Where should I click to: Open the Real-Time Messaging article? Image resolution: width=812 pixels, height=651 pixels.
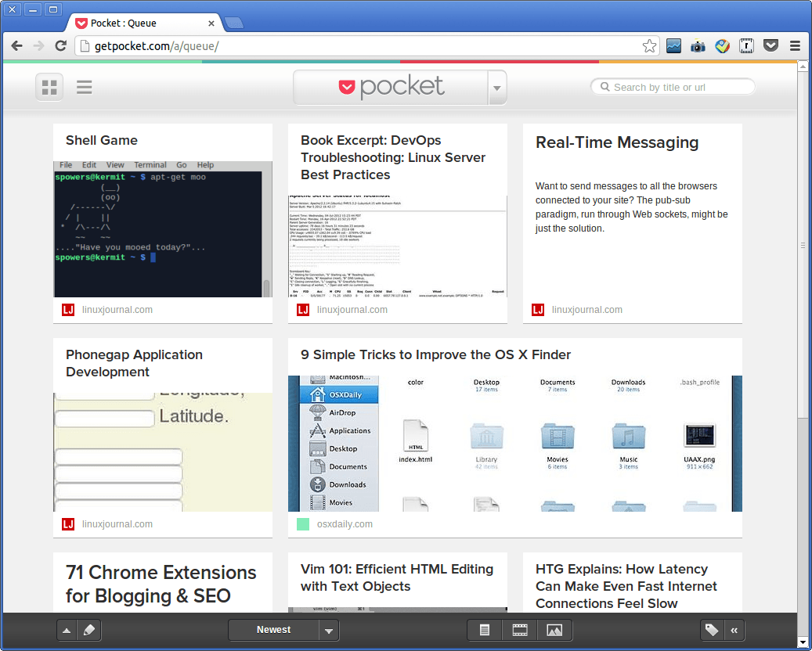point(617,142)
